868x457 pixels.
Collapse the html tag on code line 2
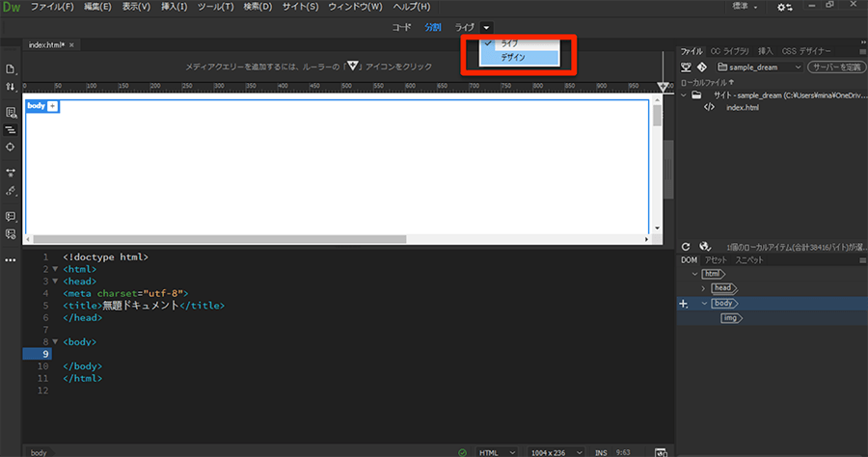(x=55, y=269)
